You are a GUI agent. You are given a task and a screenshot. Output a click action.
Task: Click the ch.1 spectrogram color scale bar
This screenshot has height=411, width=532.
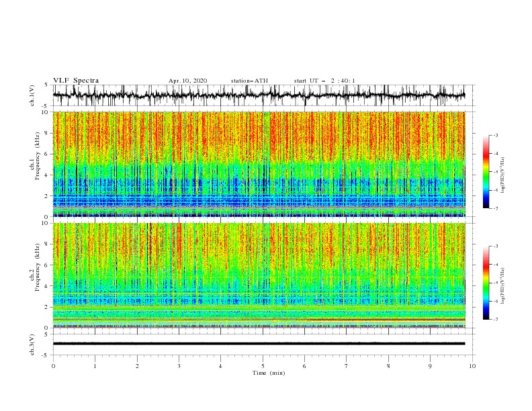tap(486, 172)
